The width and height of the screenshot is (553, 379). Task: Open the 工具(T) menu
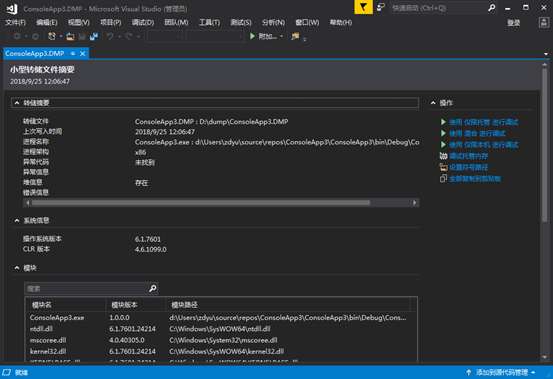click(209, 23)
